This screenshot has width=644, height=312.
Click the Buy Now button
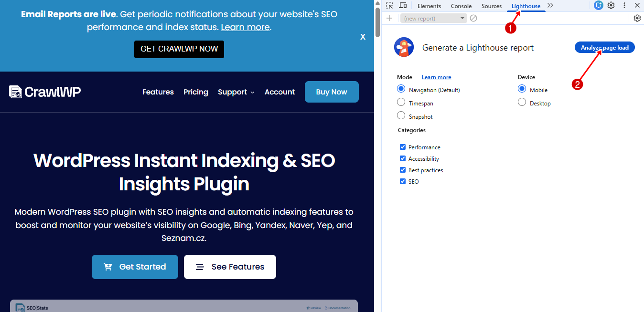pyautogui.click(x=332, y=92)
